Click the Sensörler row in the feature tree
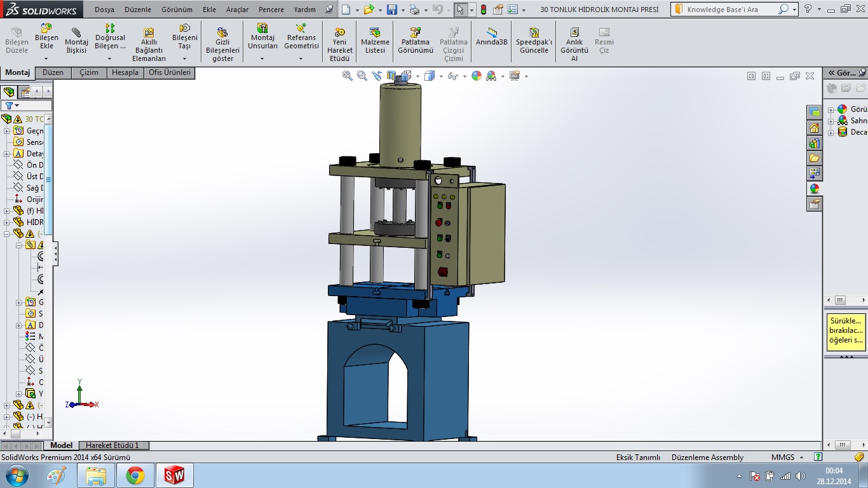Screen dimensions: 868x488 pyautogui.click(x=29, y=142)
